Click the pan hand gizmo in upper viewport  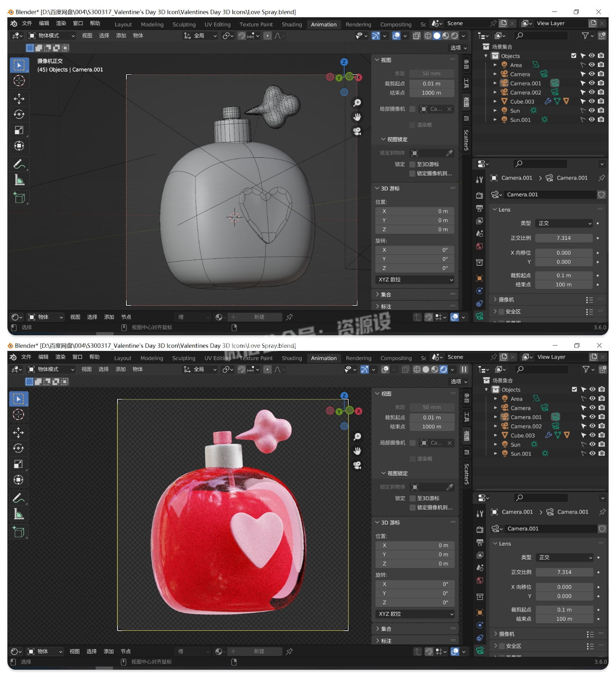tap(357, 117)
